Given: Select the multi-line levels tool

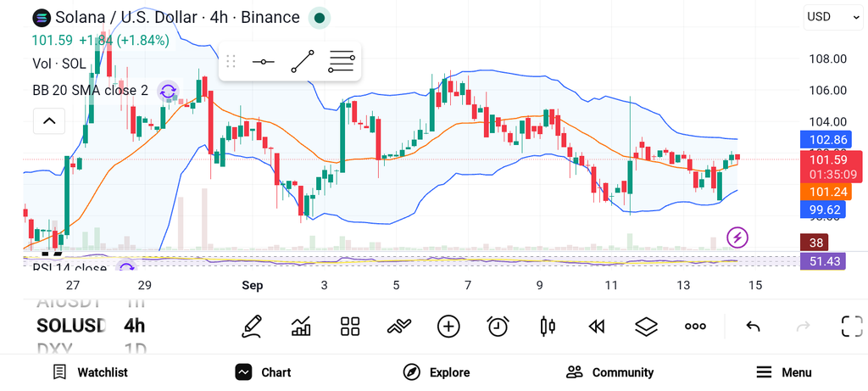Looking at the screenshot, I should tap(342, 61).
